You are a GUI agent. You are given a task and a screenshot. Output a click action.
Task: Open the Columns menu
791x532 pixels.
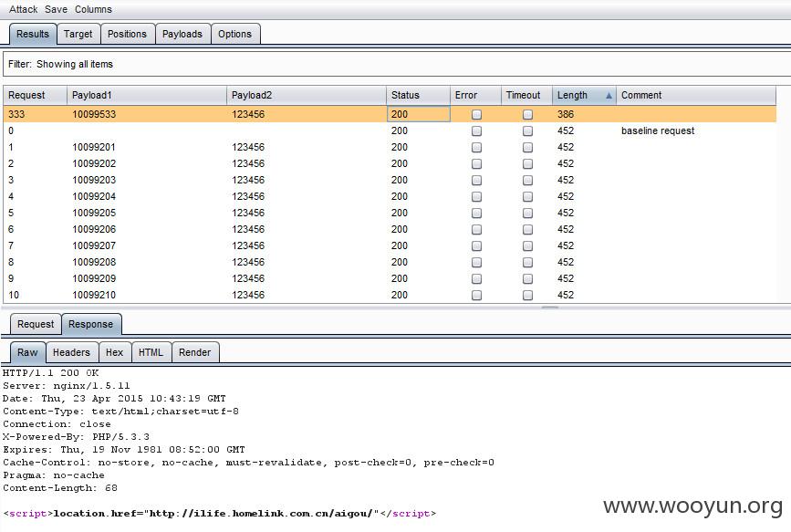[93, 9]
